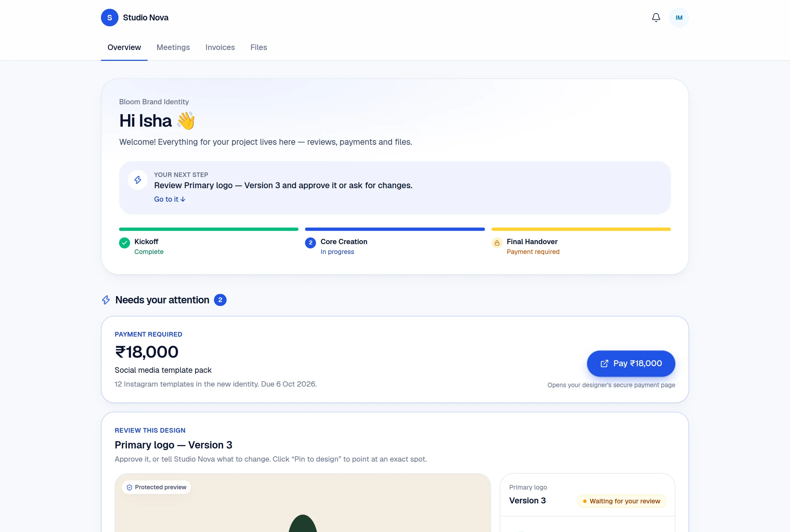Screen dimensions: 790x532
Task: Open the notifications bell
Action: [x=656, y=18]
